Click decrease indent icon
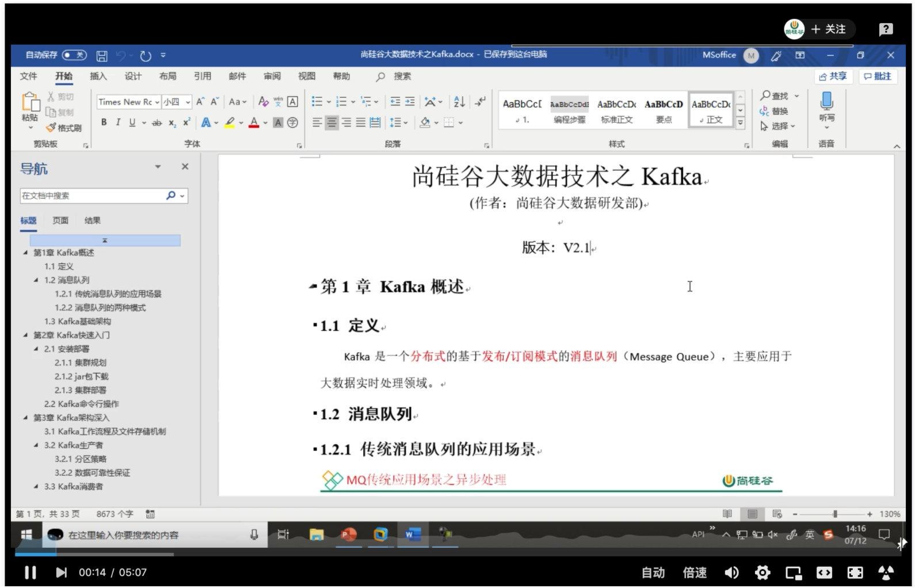Screen dimensions: 915x588 [x=395, y=102]
